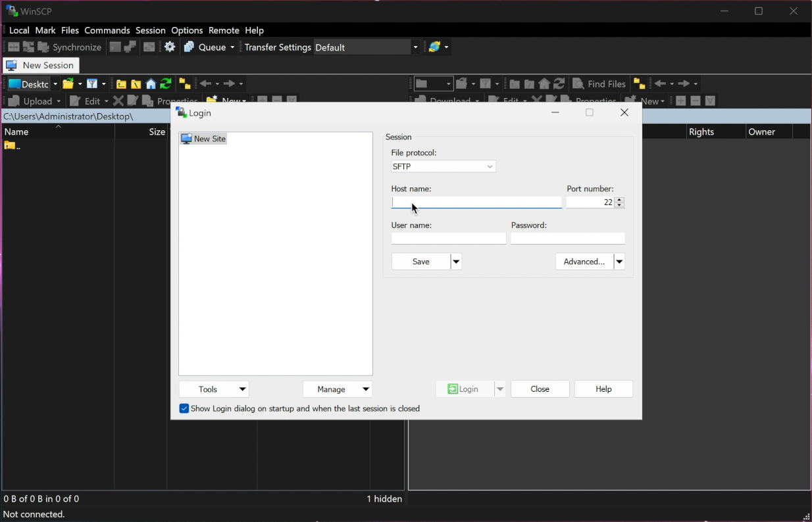Click the Synchronize toolbar button
Viewport: 812px width, 522px height.
click(x=70, y=47)
